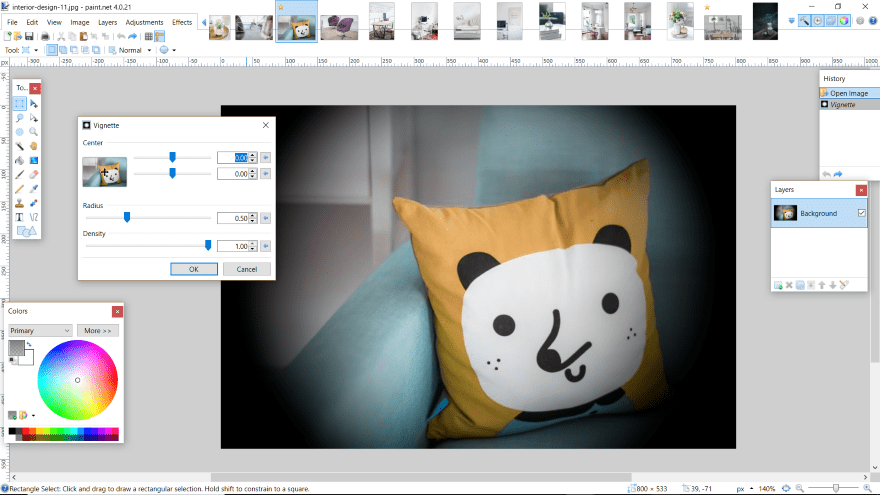Click OK in Vignette dialog

(x=193, y=269)
